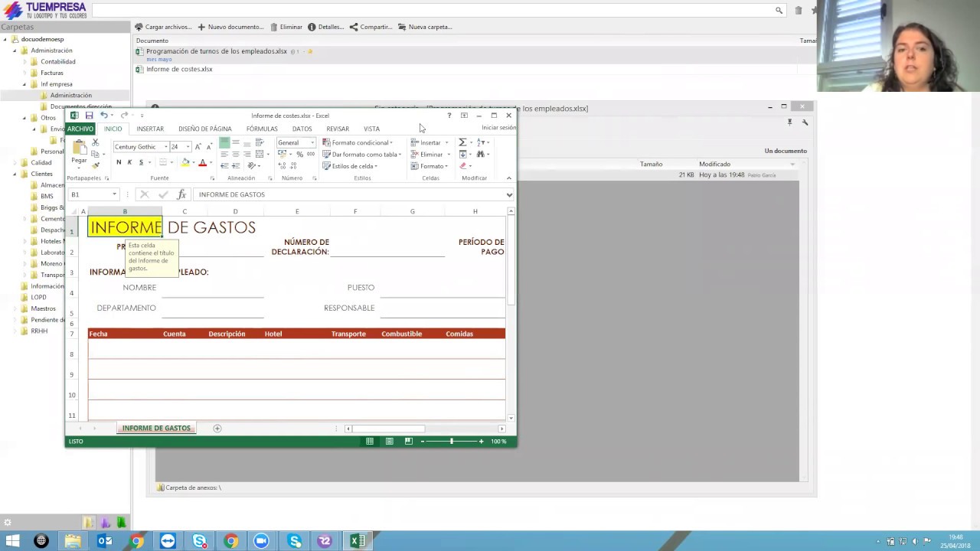The height and width of the screenshot is (551, 980).
Task: Switch to Page Break Preview in status bar
Action: 408,441
